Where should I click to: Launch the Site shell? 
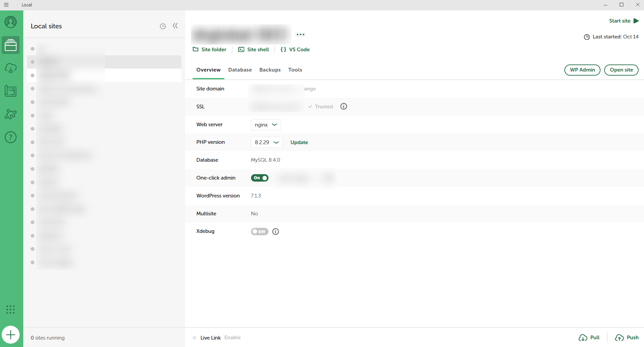pyautogui.click(x=254, y=50)
